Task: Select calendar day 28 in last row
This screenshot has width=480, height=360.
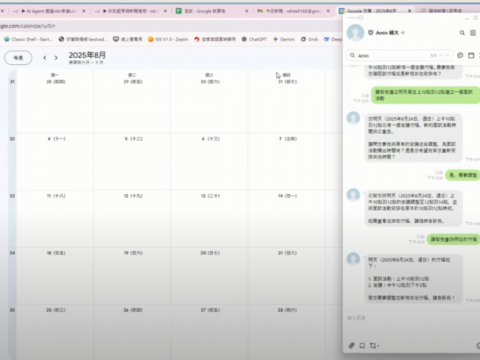Action: coord(288,310)
